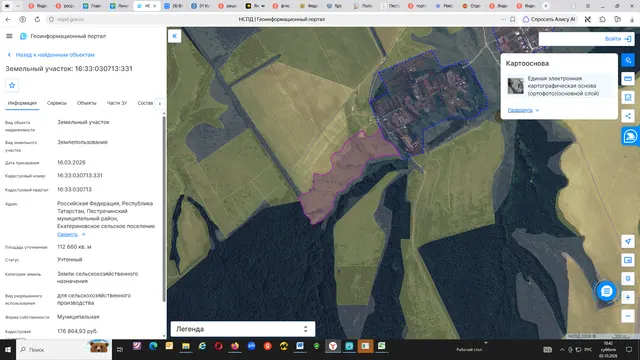
Task: Open the browser tab list chevron
Action: (18, 6)
